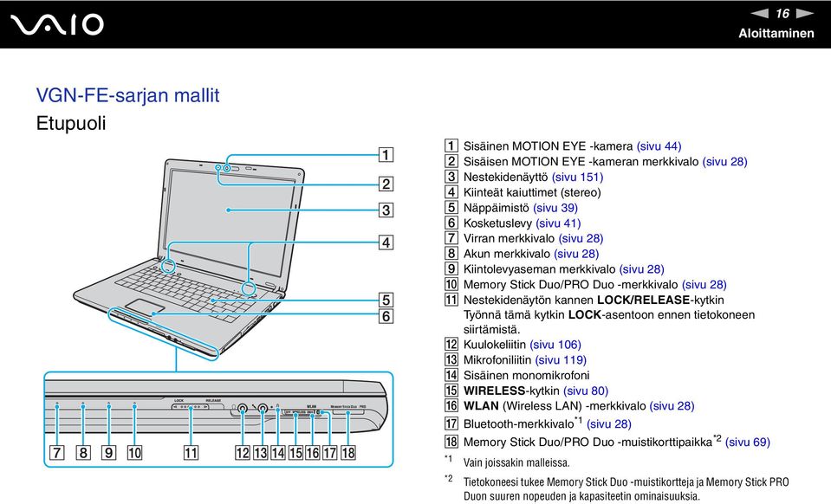
Task: Click the Aloittaminen chapter title in the header
Action: 776,34
